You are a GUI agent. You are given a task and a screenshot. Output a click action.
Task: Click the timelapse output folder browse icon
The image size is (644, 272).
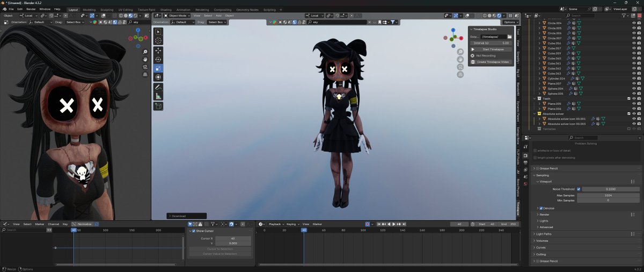509,37
